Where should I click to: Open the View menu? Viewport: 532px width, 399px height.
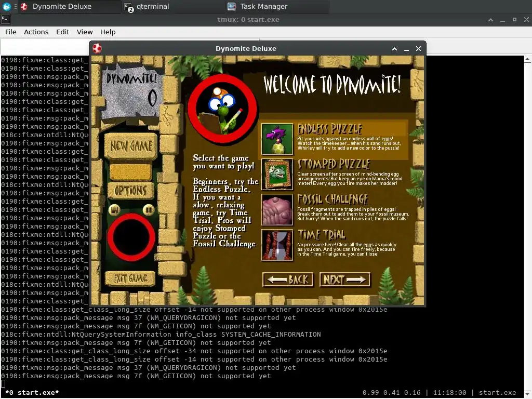click(x=85, y=32)
